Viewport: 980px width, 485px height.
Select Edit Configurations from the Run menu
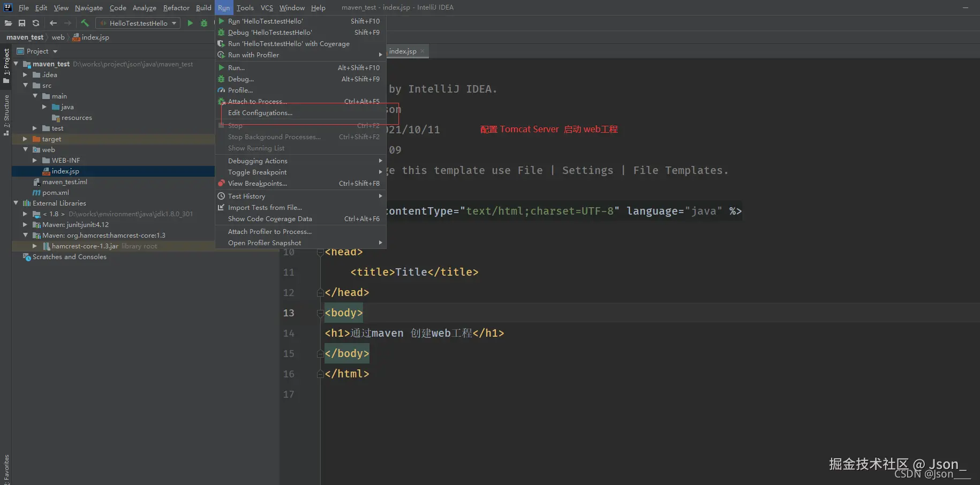[x=300, y=113]
